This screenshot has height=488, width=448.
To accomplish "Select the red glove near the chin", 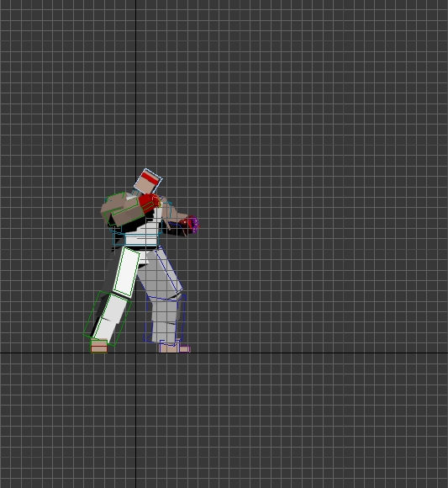I will 149,202.
